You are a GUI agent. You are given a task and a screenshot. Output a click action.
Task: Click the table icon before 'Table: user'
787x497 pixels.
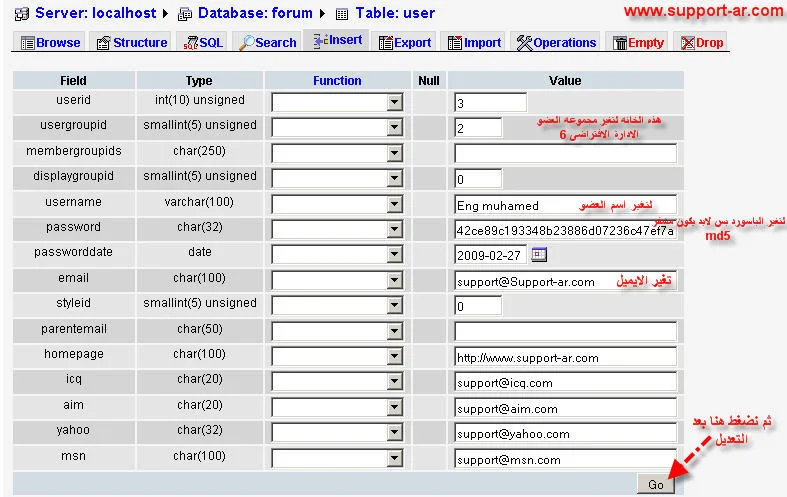point(342,14)
